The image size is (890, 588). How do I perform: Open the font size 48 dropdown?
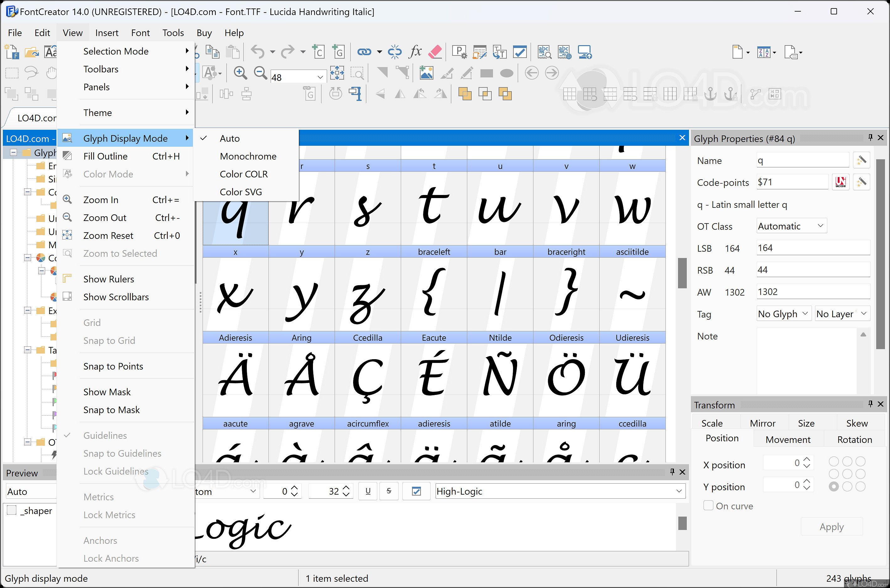click(x=320, y=76)
